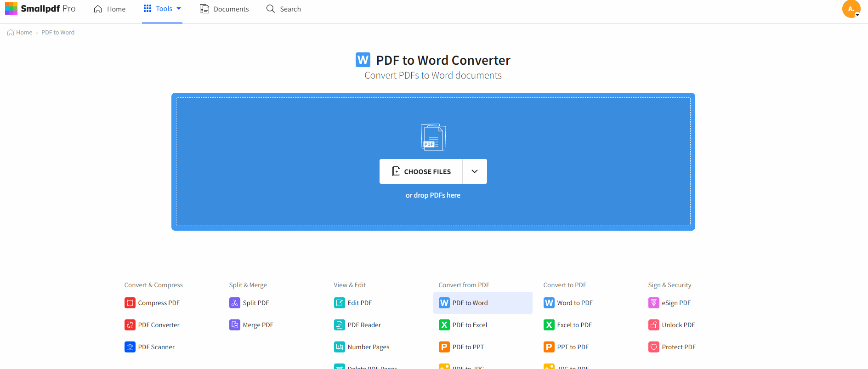Click the Convert to PDF heading

[565, 285]
